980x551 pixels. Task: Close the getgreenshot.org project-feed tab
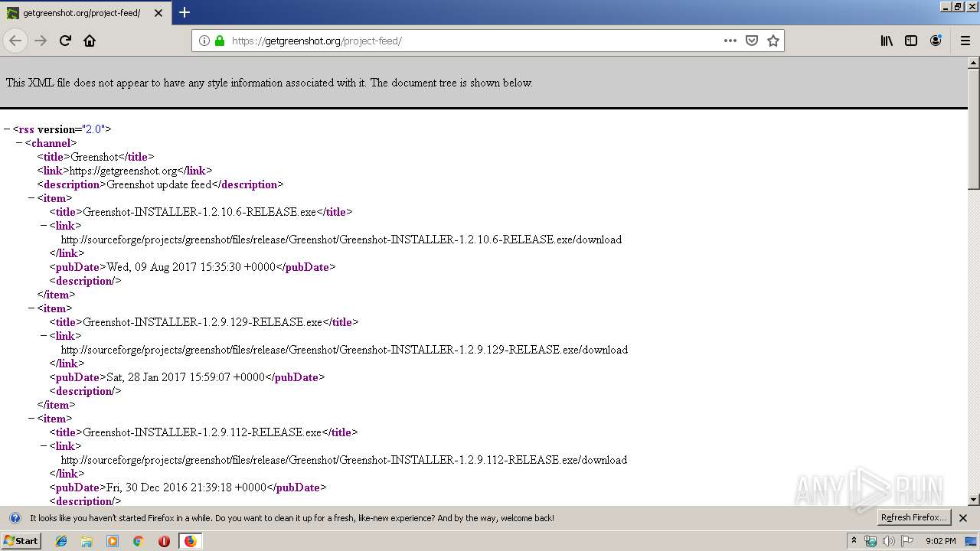click(x=158, y=13)
